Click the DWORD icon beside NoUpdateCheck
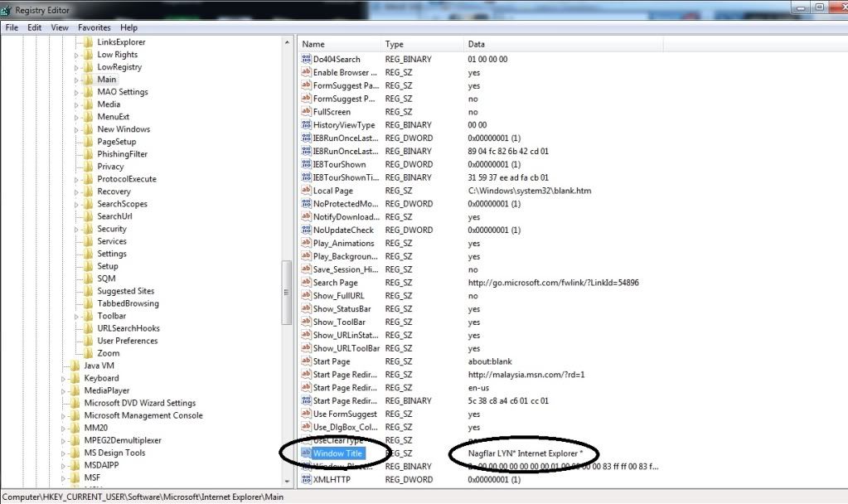Image resolution: width=848 pixels, height=504 pixels. [x=306, y=230]
